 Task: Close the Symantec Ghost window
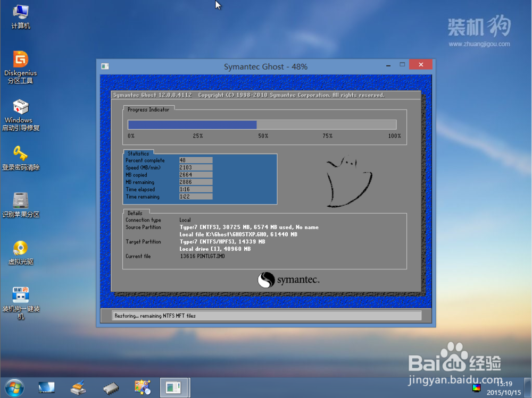[421, 64]
